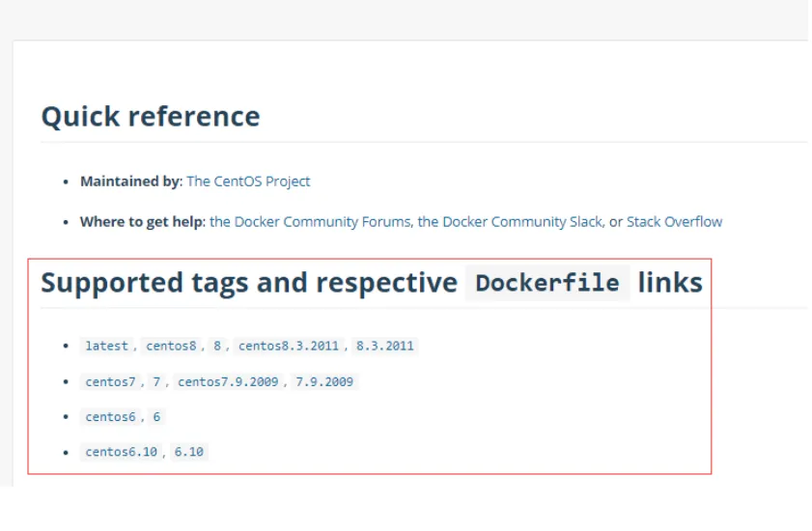Image resolution: width=812 pixels, height=531 pixels.
Task: Click the standalone 8.3.2011 tag link
Action: 384,346
